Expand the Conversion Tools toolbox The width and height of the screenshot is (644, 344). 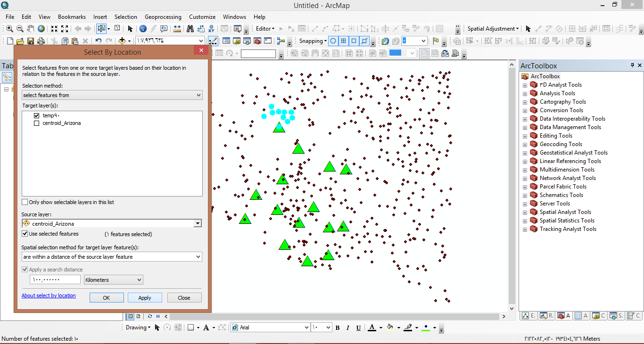coord(525,111)
